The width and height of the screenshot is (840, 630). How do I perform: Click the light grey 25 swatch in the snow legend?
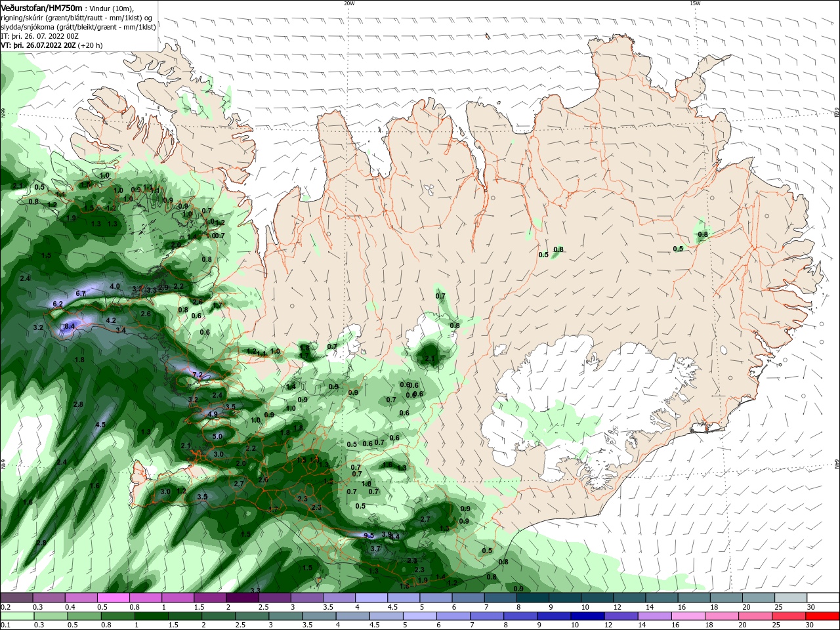(x=791, y=598)
